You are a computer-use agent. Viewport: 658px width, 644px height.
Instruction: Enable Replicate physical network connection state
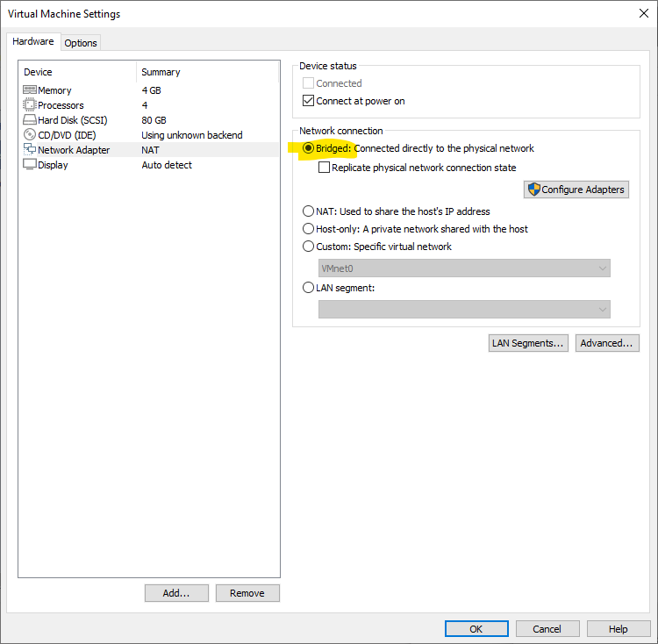point(325,168)
